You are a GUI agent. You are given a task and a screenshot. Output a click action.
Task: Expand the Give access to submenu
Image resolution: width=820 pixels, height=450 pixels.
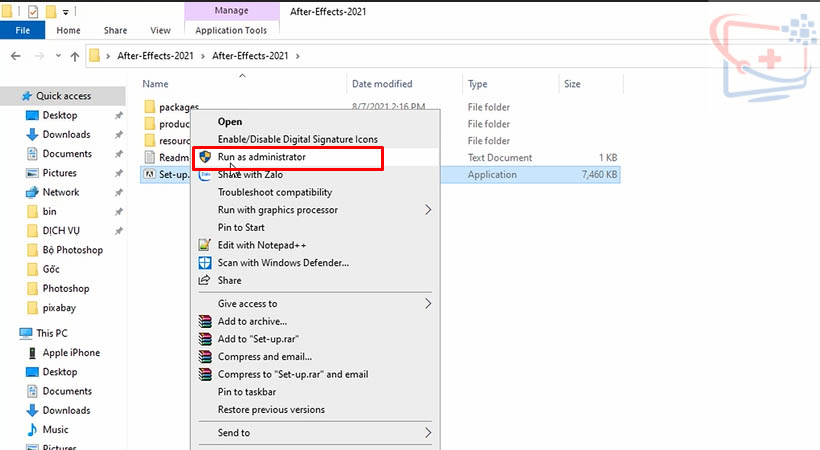428,303
